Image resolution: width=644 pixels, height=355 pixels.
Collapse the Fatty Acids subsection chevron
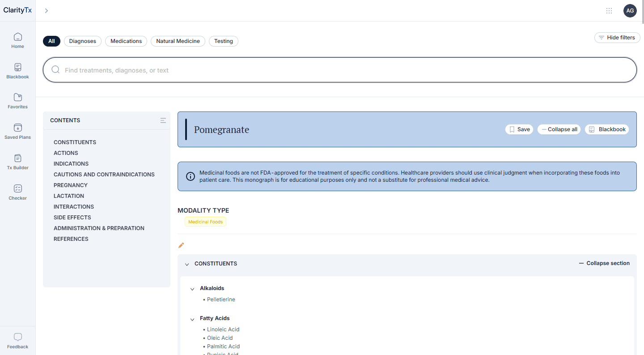[192, 319]
